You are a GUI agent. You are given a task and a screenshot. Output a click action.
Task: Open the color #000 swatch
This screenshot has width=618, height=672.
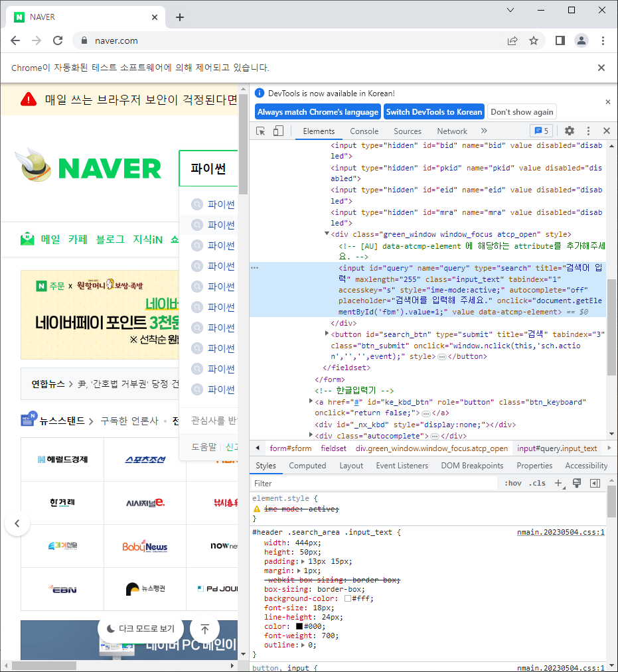point(299,627)
